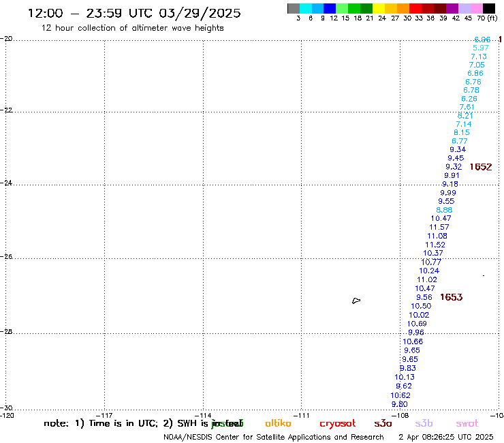Screen dimensions: 504x443
Task: Click the 10.13 wave height value
Action: pos(405,377)
